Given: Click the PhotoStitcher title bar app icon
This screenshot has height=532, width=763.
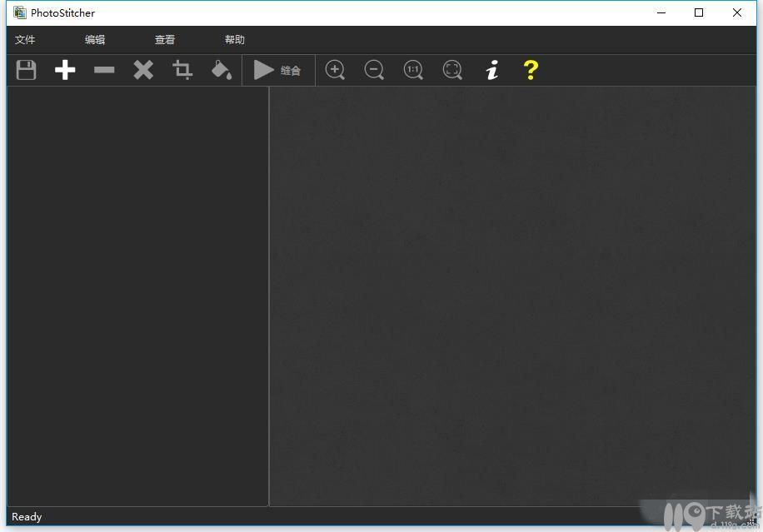Looking at the screenshot, I should [x=19, y=12].
